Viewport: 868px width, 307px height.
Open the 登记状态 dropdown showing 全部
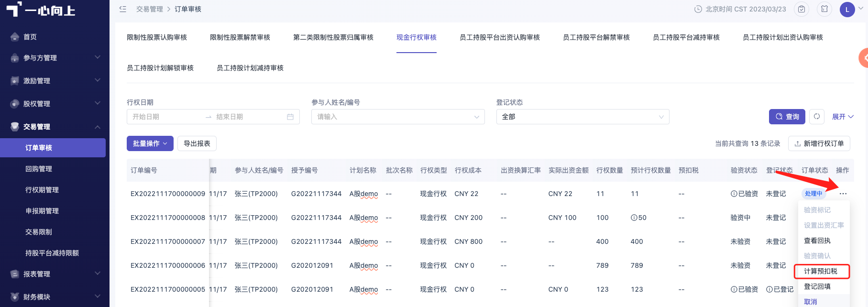pos(582,117)
